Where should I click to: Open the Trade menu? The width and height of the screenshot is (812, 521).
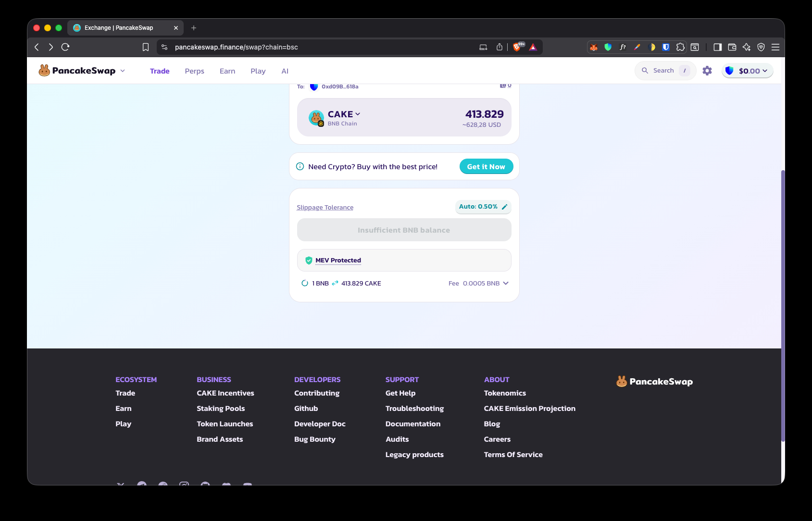click(160, 71)
